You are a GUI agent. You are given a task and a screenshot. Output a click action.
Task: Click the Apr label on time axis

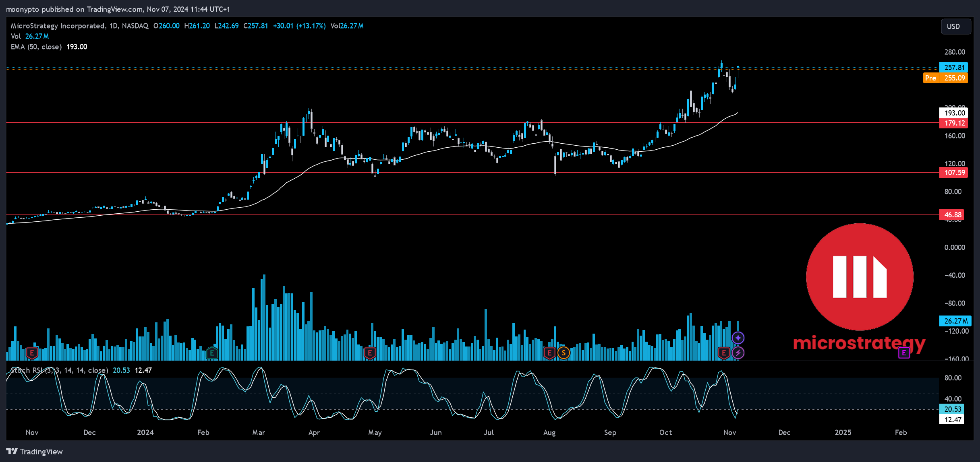[x=314, y=433]
